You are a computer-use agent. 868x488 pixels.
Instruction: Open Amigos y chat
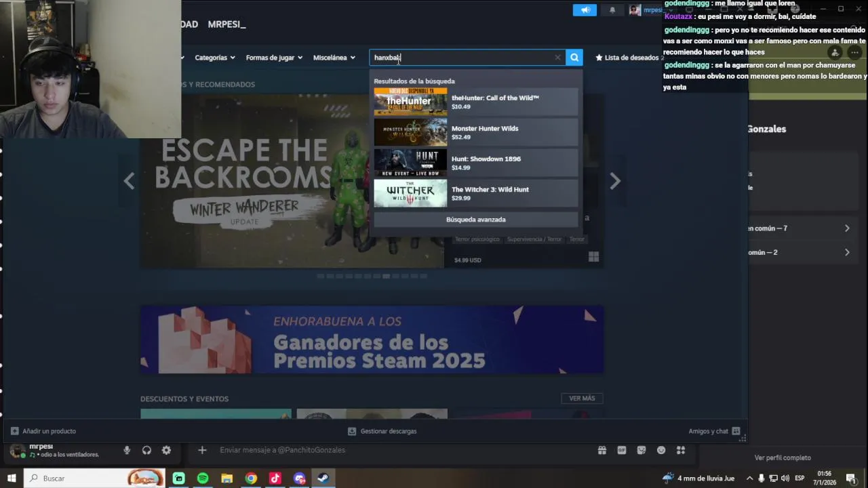click(715, 431)
